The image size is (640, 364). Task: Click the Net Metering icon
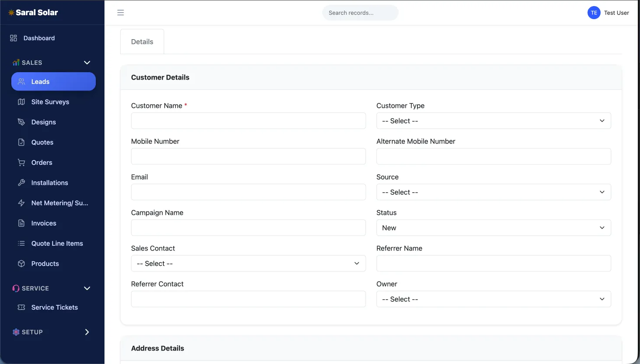point(21,203)
